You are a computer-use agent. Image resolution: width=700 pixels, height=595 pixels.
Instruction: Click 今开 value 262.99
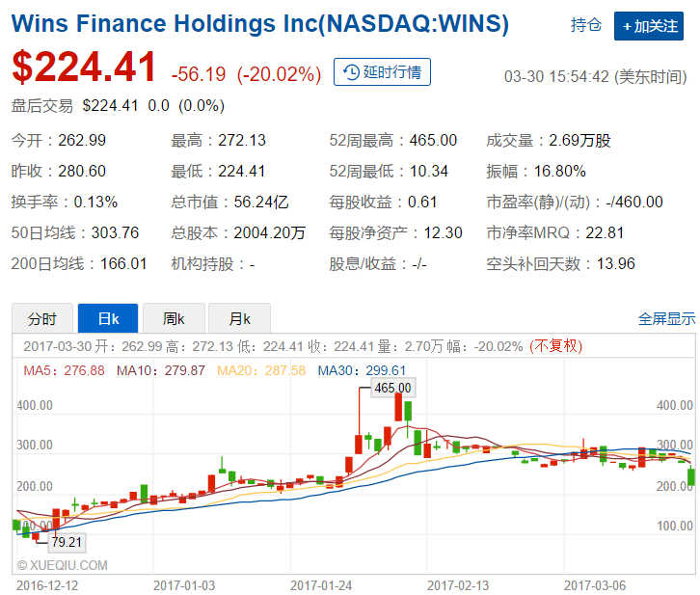(82, 140)
